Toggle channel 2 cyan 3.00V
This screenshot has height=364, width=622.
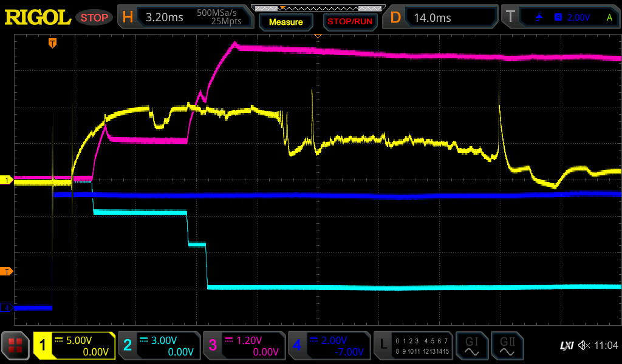pos(159,346)
